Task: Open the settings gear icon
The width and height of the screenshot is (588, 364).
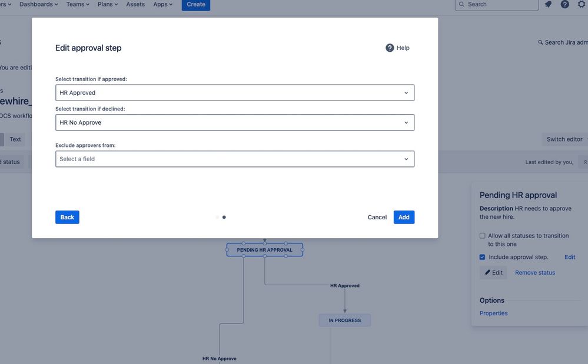Action: [582, 5]
